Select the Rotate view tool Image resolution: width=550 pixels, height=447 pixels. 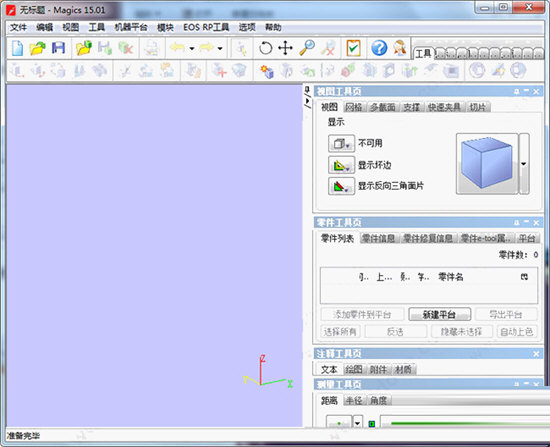coord(265,48)
